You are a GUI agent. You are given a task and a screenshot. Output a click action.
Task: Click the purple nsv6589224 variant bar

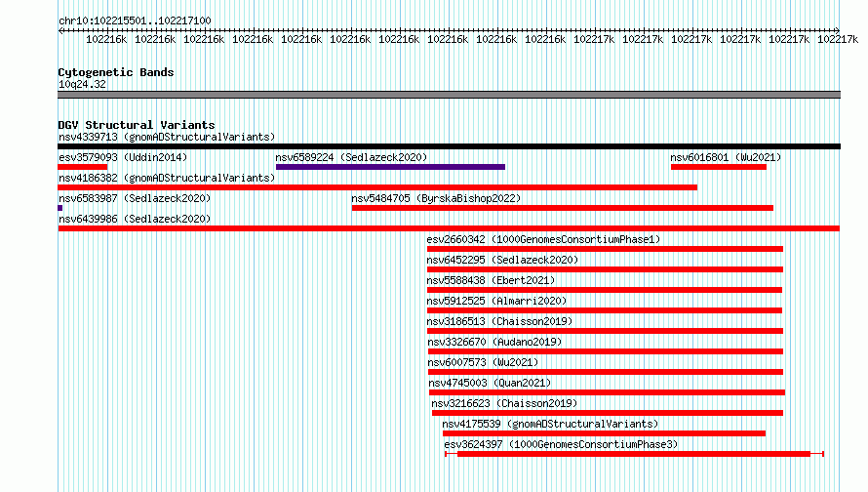(x=390, y=167)
